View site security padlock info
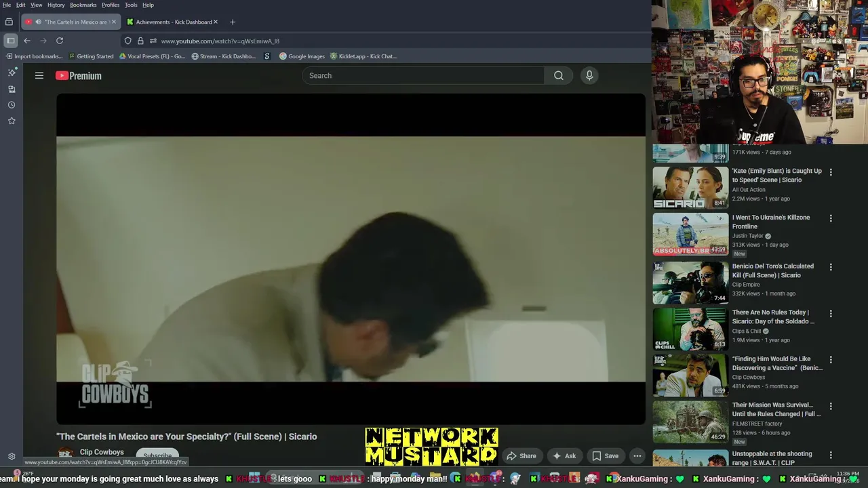This screenshot has height=488, width=868. 140,41
